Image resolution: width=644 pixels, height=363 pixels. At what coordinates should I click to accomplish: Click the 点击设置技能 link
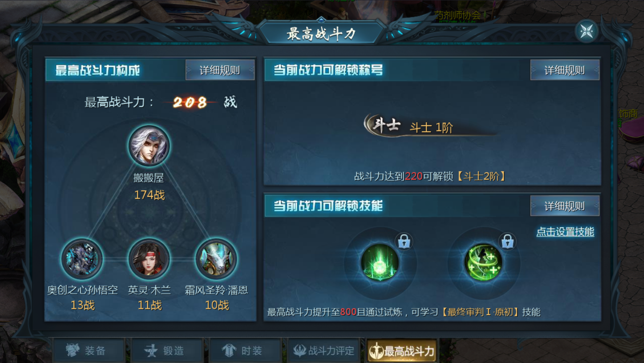point(565,232)
